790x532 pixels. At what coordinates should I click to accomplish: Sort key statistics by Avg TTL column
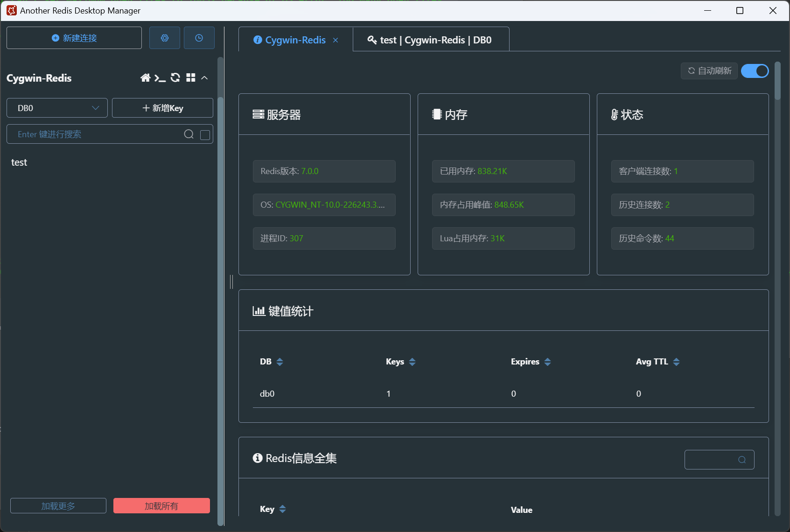pos(676,362)
